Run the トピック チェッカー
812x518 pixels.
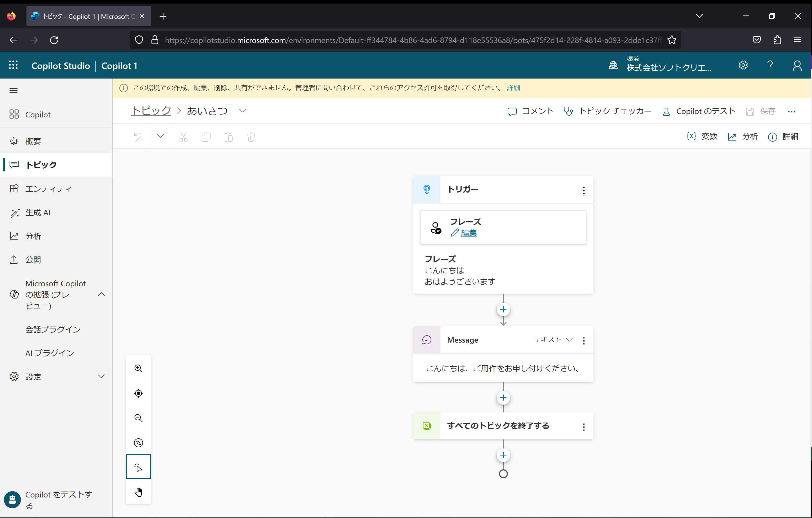607,111
